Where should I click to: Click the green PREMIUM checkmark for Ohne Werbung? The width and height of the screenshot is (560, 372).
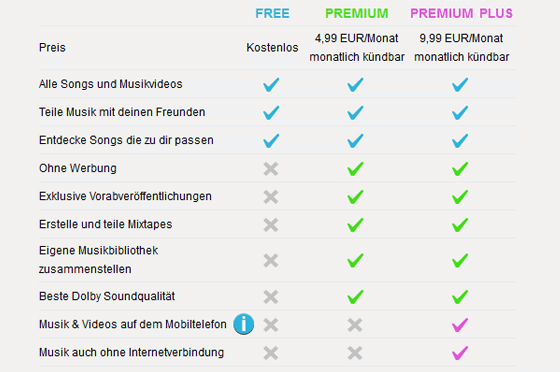355,169
